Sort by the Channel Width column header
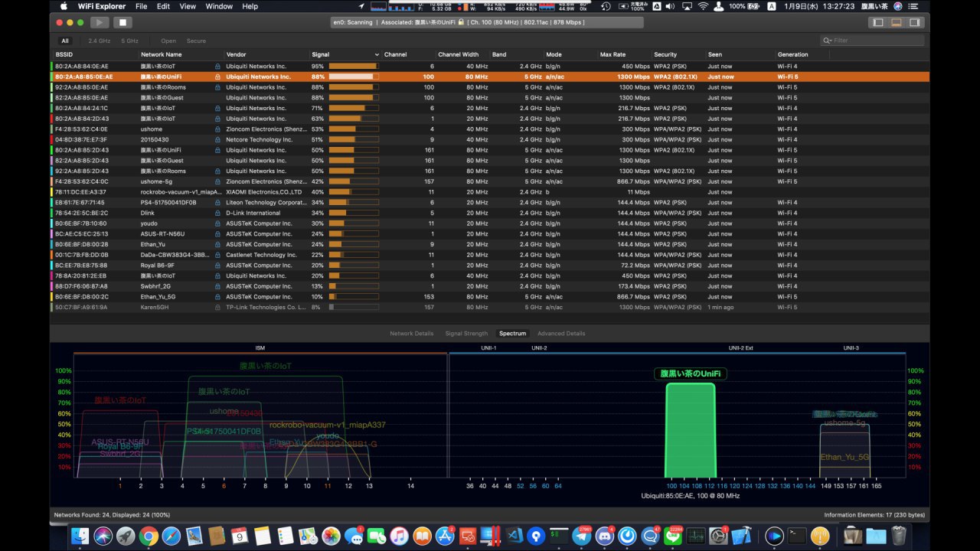Screen dimensions: 980x551 coord(462,54)
